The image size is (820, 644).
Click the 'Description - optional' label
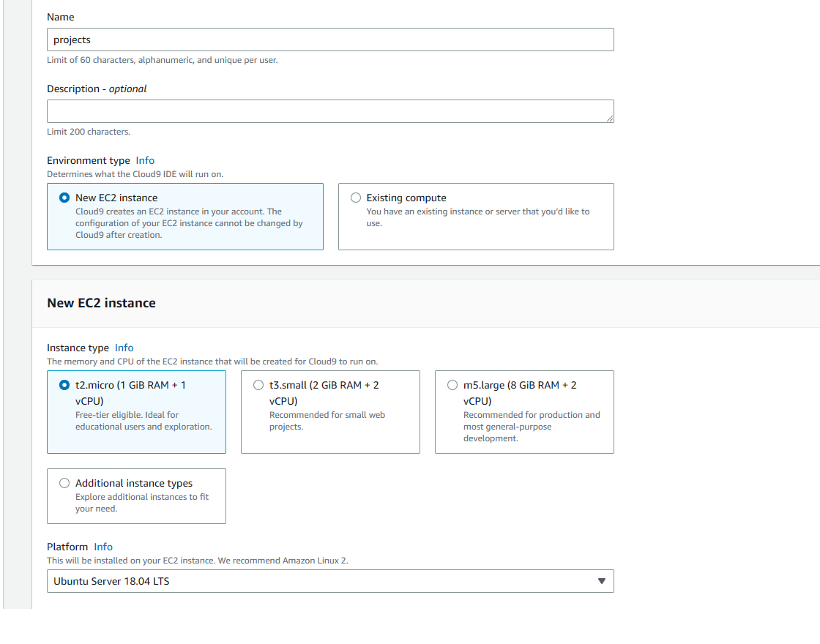(x=97, y=89)
